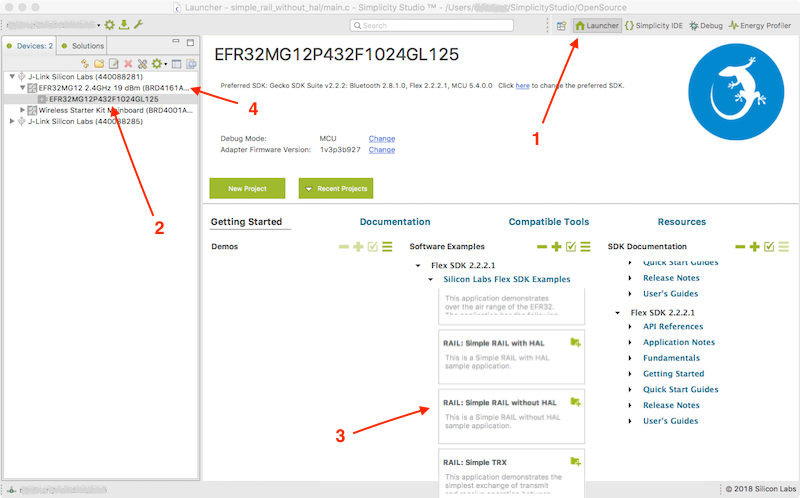
Task: Open the Fundamentals documentation link
Action: pyautogui.click(x=671, y=358)
